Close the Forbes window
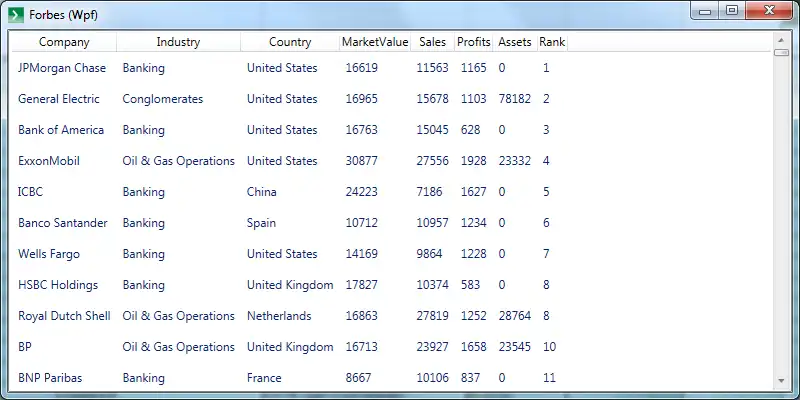Image resolution: width=800 pixels, height=400 pixels. pos(769,11)
